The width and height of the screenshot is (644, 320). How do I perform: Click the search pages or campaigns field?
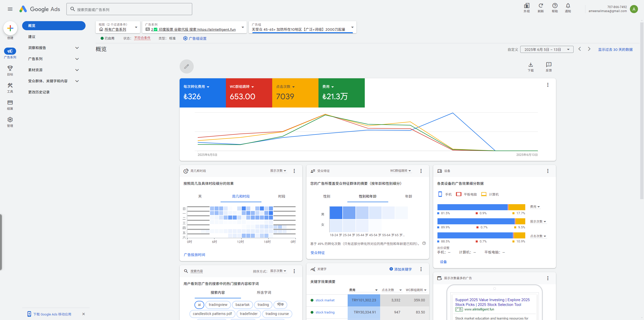(x=129, y=9)
